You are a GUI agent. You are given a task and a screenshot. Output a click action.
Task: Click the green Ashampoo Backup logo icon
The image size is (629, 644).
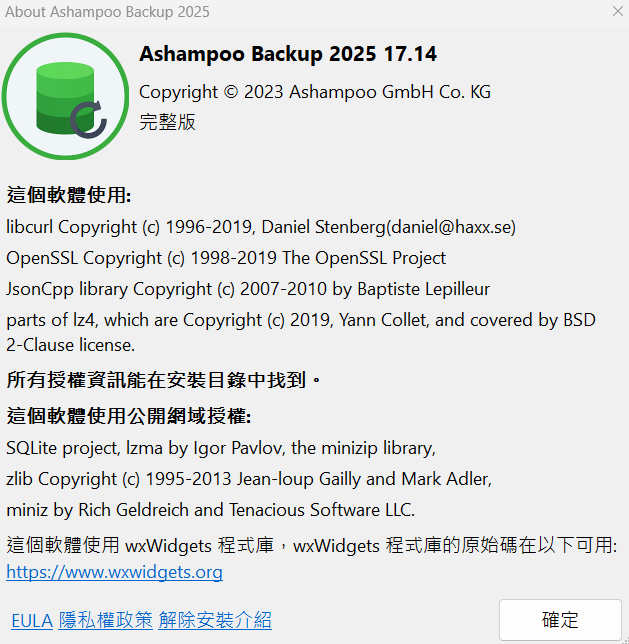[x=65, y=96]
